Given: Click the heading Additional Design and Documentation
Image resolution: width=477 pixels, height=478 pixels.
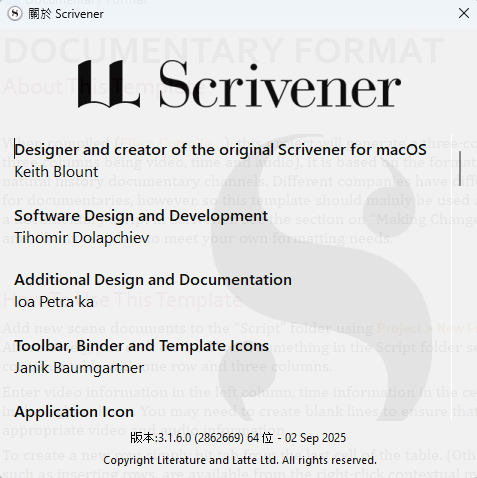Looking at the screenshot, I should coord(153,280).
